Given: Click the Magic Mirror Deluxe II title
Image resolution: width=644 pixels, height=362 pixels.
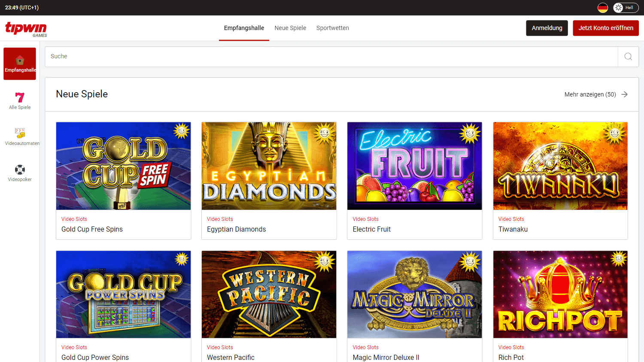Looking at the screenshot, I should coord(386,358).
